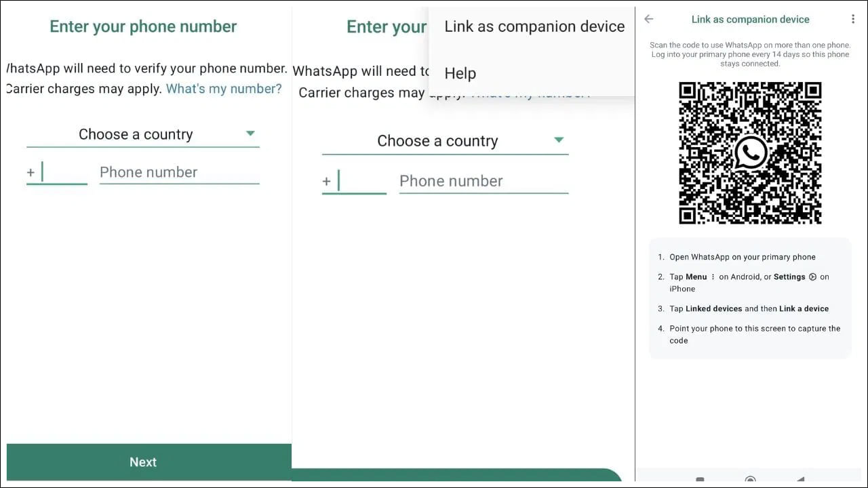Select 'Link as companion device' menu entry

click(x=534, y=26)
